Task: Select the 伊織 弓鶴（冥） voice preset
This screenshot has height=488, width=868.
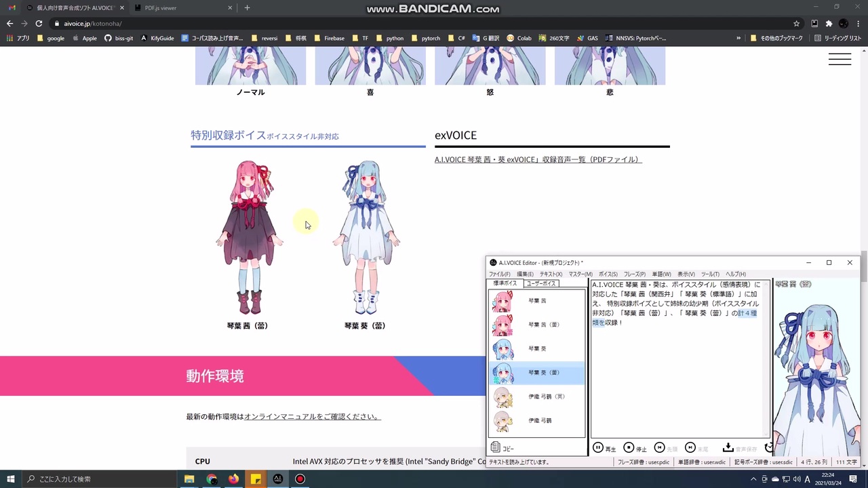Action: [x=536, y=396]
